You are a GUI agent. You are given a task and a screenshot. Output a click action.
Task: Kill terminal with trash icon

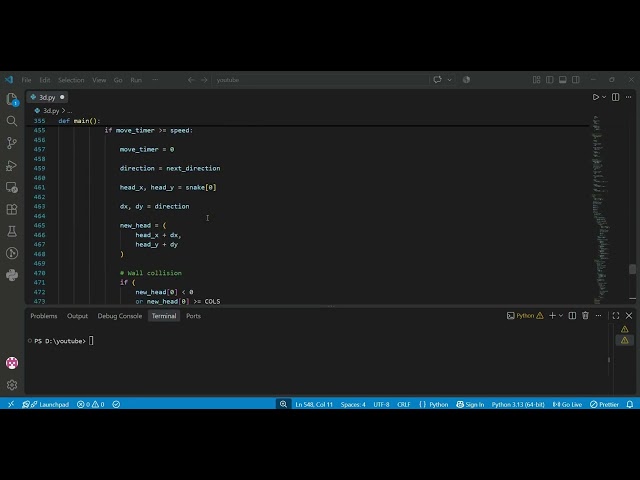coord(585,316)
